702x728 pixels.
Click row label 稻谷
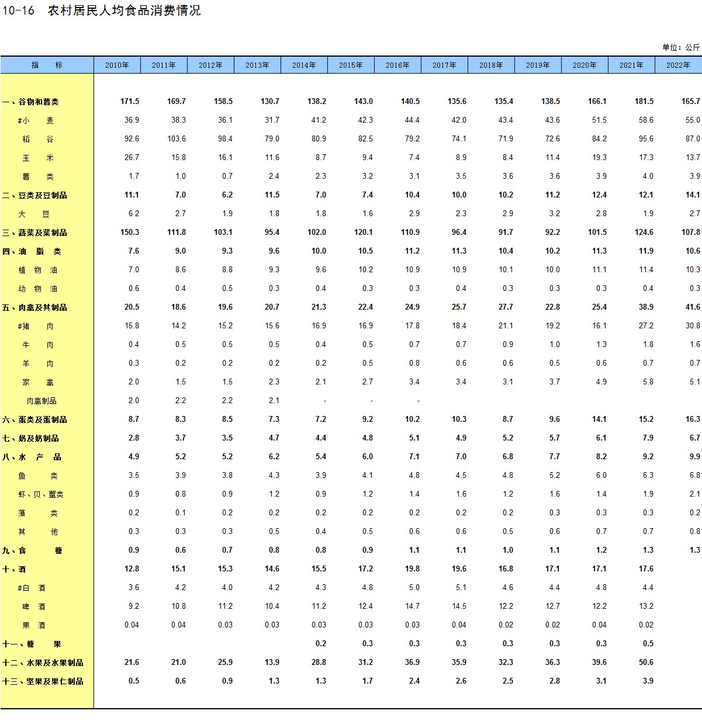click(38, 139)
